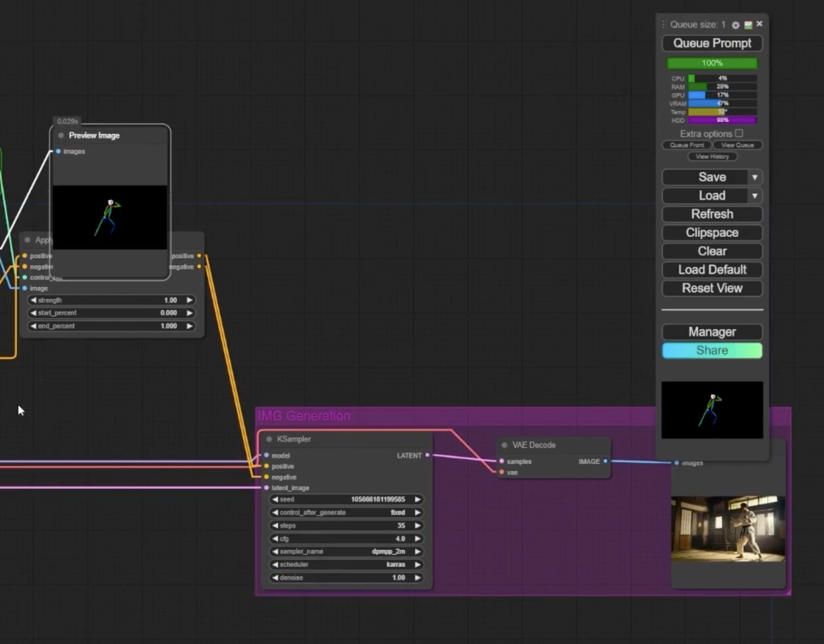This screenshot has height=644, width=824.
Task: Collapse KSampler node via title dot
Action: [x=269, y=439]
